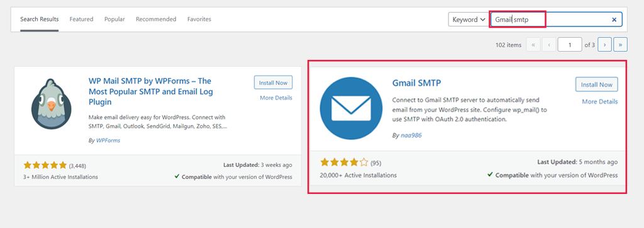Install the WP Mail SMTP plugin
644x228 pixels.
click(273, 83)
